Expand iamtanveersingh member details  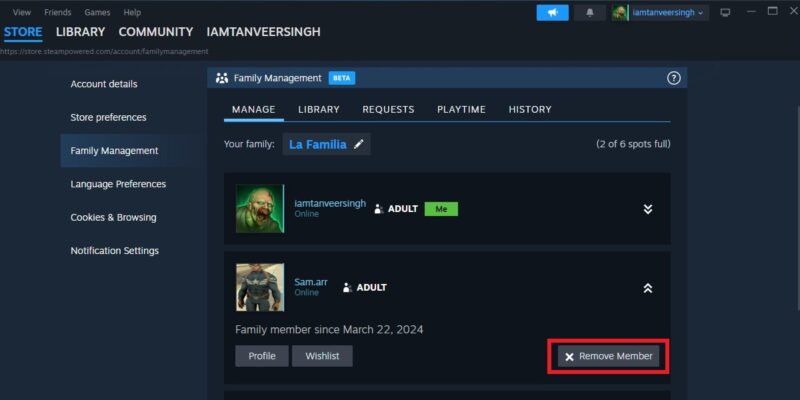pyautogui.click(x=647, y=209)
